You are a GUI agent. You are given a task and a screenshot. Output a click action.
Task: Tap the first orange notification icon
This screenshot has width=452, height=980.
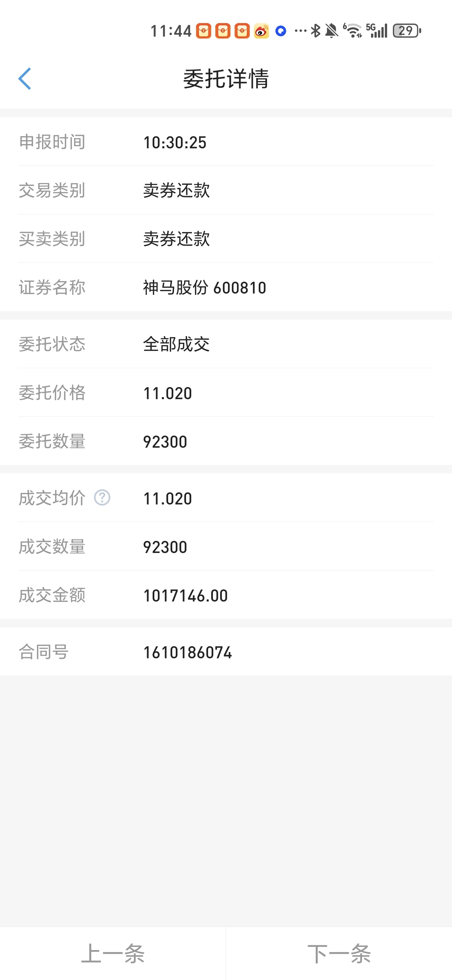click(203, 31)
